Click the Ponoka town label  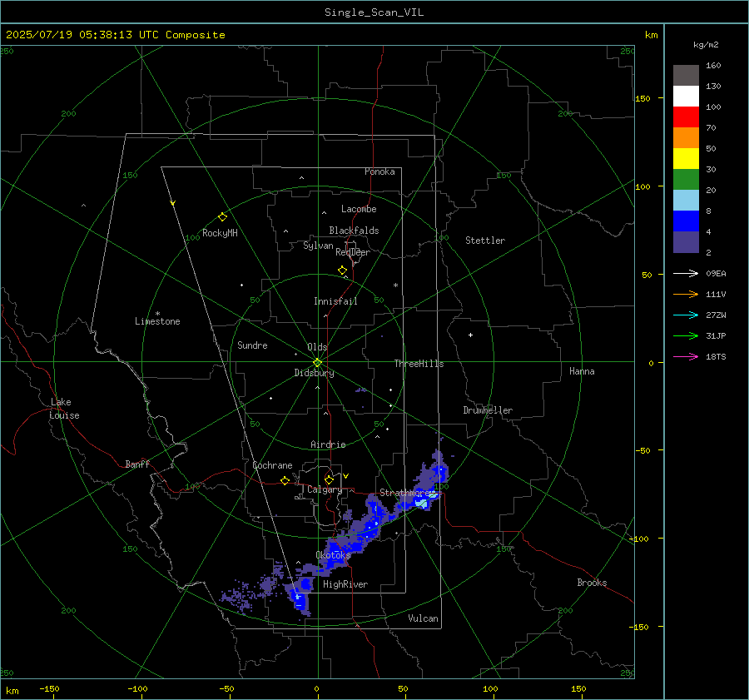point(379,171)
